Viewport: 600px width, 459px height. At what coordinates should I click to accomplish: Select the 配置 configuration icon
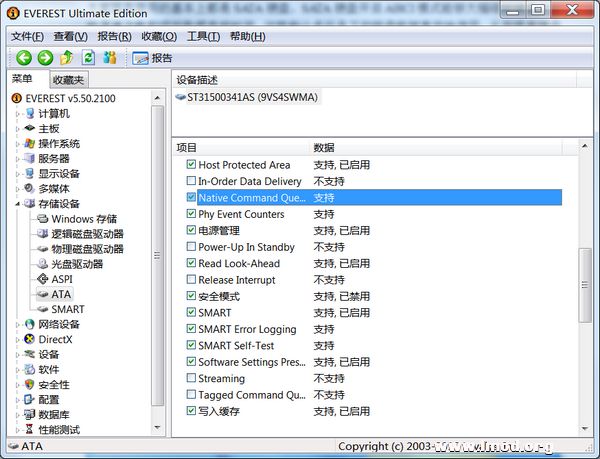pos(29,400)
